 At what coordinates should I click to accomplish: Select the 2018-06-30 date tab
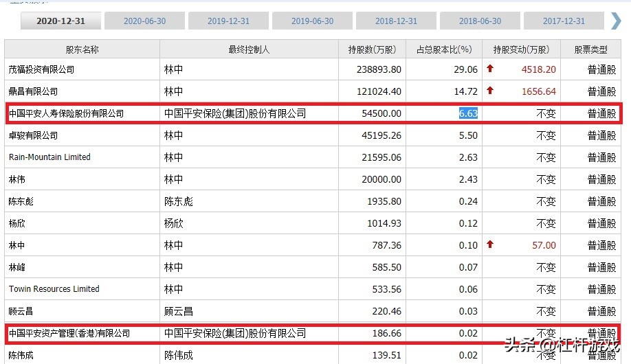click(480, 21)
